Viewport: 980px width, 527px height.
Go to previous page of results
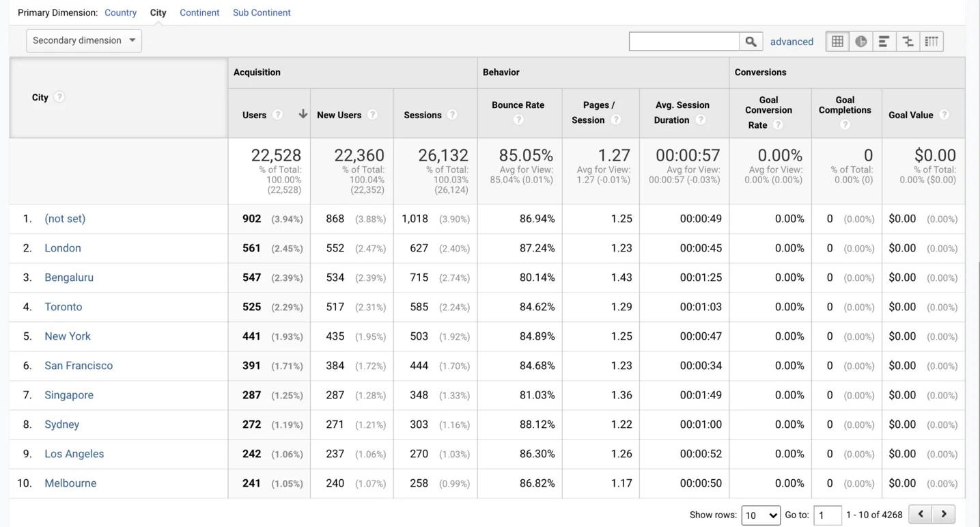(921, 514)
